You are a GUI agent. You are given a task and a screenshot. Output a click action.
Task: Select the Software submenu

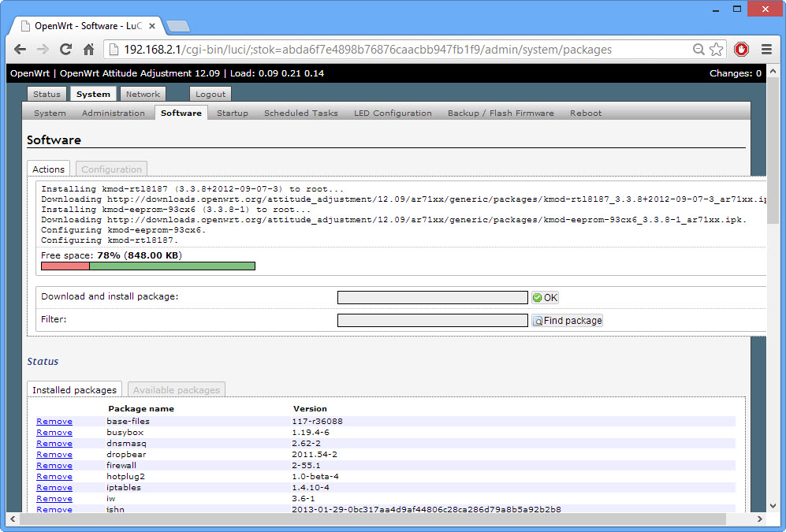coord(181,113)
